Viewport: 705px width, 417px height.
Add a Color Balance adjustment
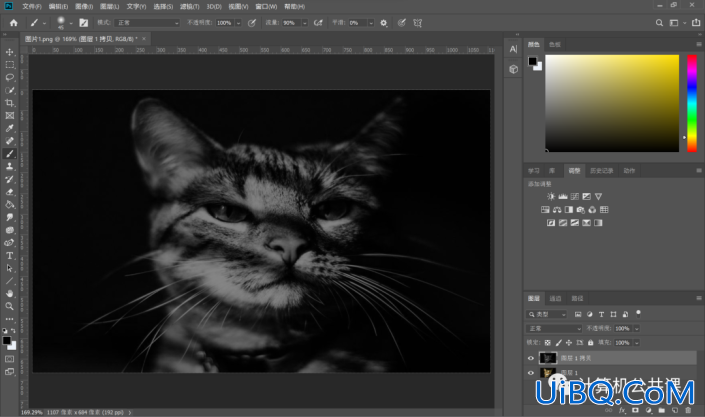point(557,210)
